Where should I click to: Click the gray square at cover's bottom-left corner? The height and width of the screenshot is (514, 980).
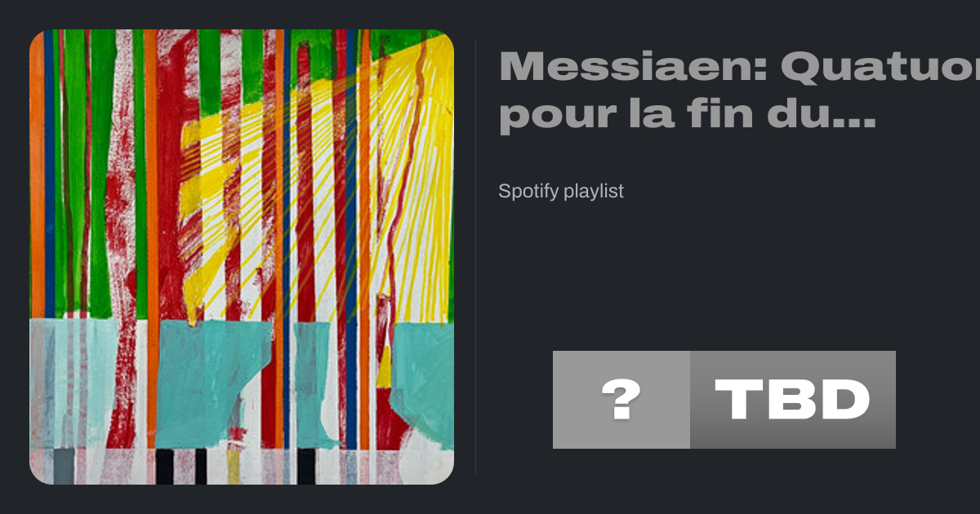click(x=64, y=466)
